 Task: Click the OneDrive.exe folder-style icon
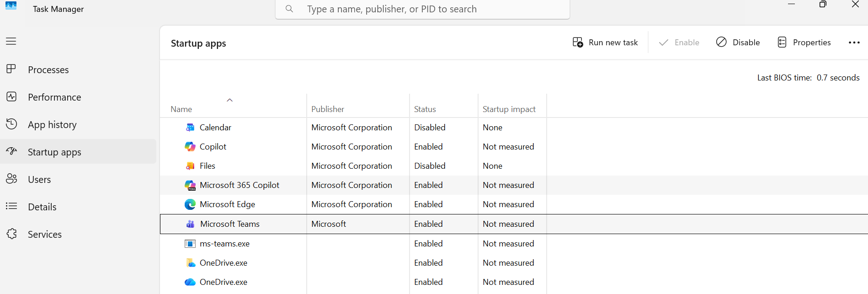tap(190, 263)
